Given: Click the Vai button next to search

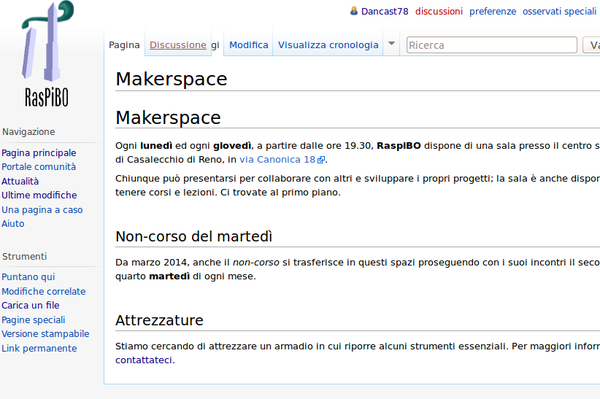Looking at the screenshot, I should 592,45.
